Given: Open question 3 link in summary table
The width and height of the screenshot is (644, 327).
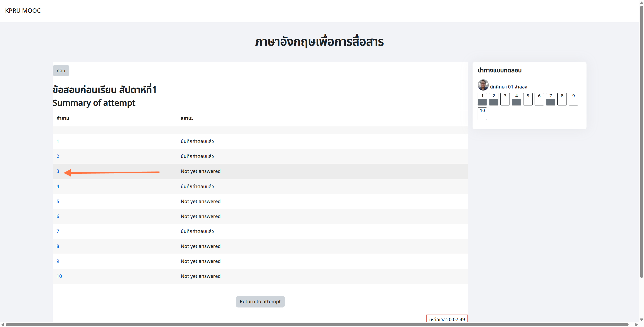Looking at the screenshot, I should point(58,171).
